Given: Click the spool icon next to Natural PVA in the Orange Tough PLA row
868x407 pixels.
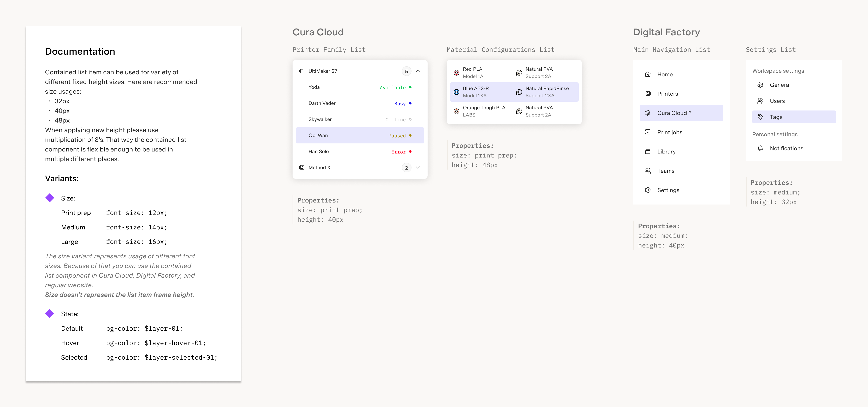Looking at the screenshot, I should [x=519, y=111].
